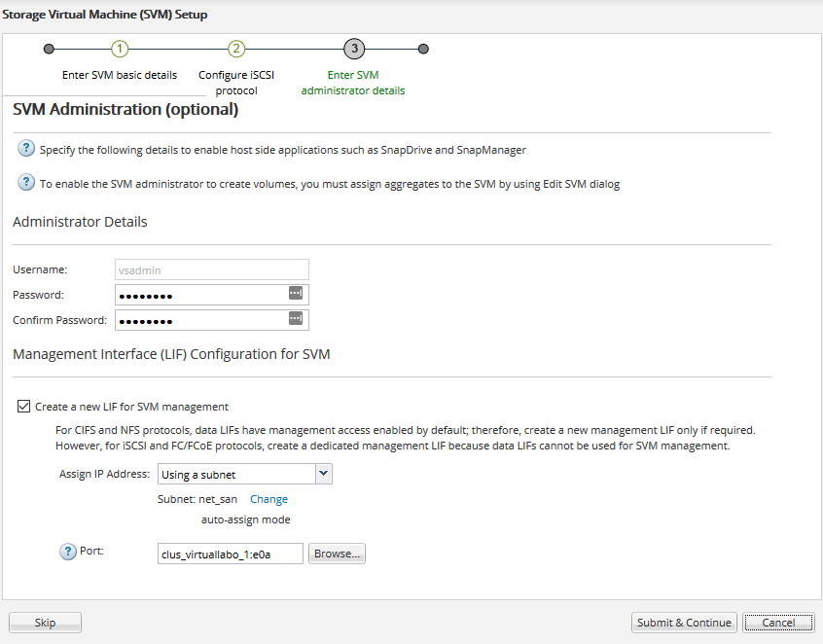Click 'Administrator Details' heading
Viewport: 823px width, 644px height.
(x=80, y=222)
